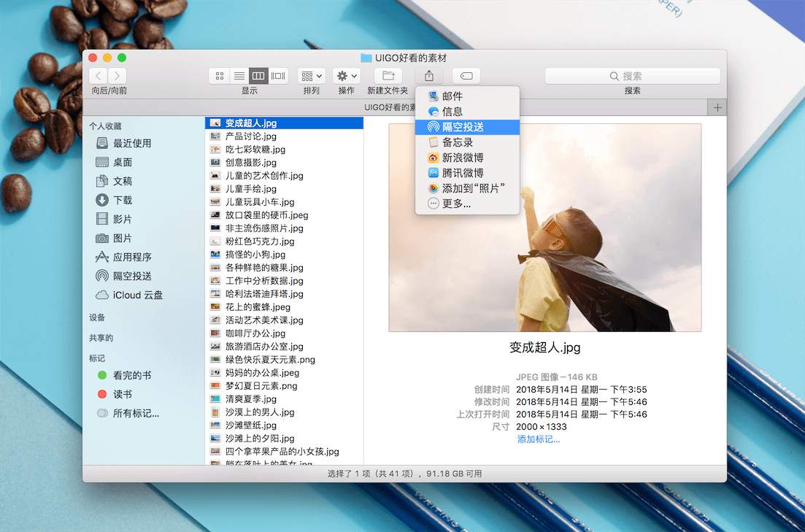Go forward with the right arrow button
The height and width of the screenshot is (532, 805).
point(117,76)
